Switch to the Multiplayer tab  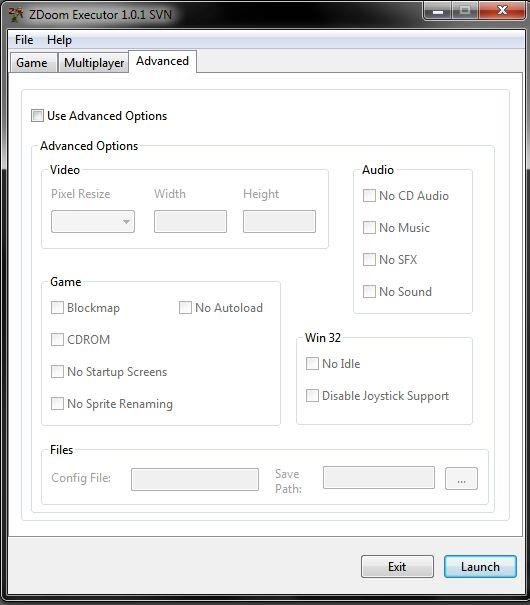[x=94, y=63]
